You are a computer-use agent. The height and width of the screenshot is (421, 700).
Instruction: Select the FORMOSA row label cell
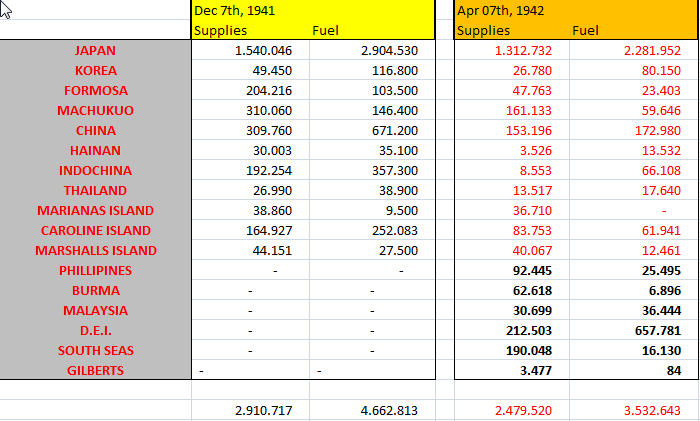point(95,91)
